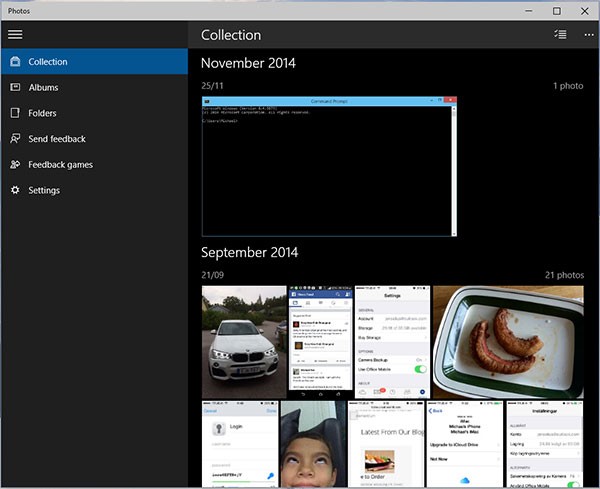Open the sausages on plate photo
Image resolution: width=600 pixels, height=489 pixels.
pyautogui.click(x=509, y=342)
